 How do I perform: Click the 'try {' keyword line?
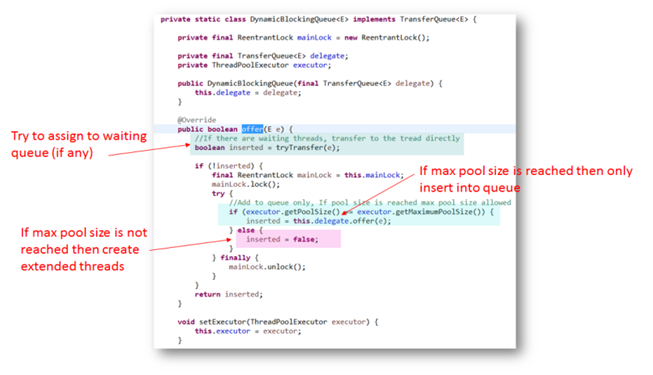click(222, 193)
